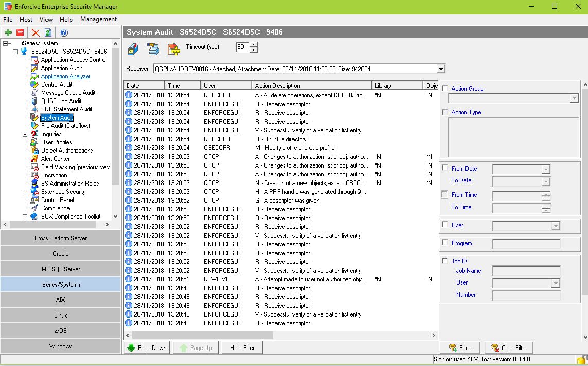The height and width of the screenshot is (366, 588).
Task: Expand the Extended Security tree node
Action: tap(25, 192)
